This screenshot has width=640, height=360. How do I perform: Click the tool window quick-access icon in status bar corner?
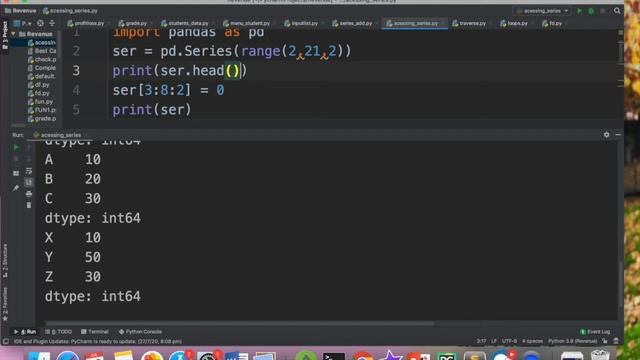[x=6, y=341]
